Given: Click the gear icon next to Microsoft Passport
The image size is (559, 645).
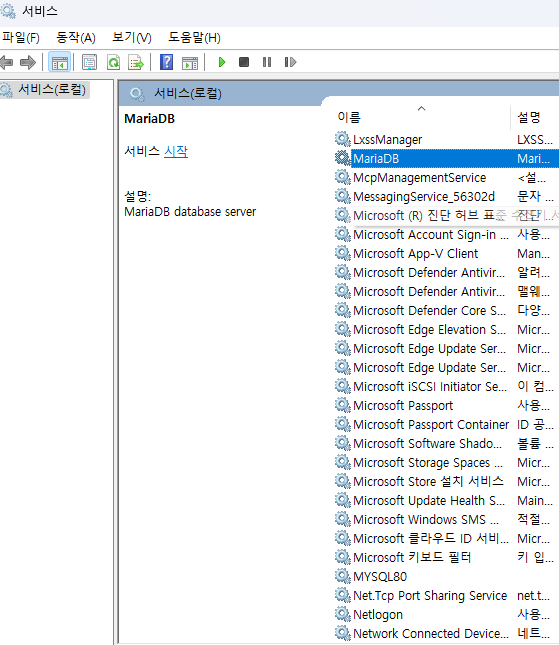Looking at the screenshot, I should tap(342, 405).
